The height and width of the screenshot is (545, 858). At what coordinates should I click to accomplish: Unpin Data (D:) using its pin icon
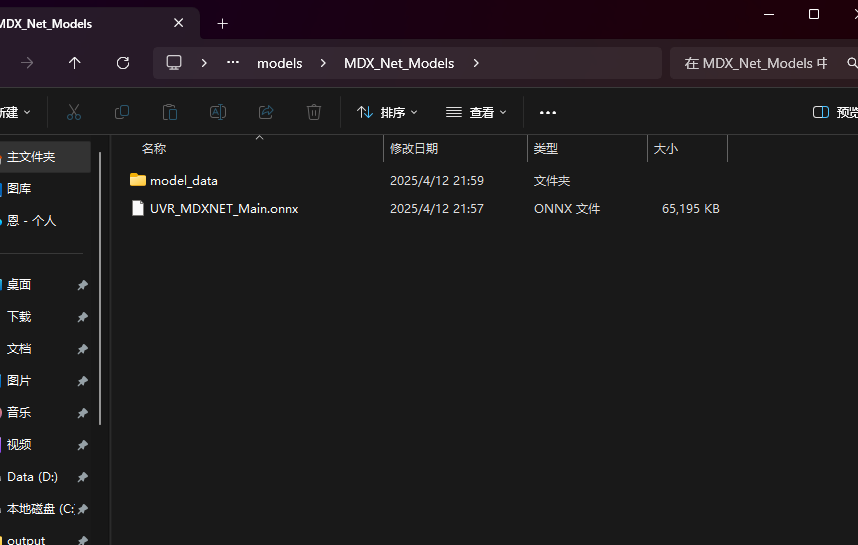83,478
